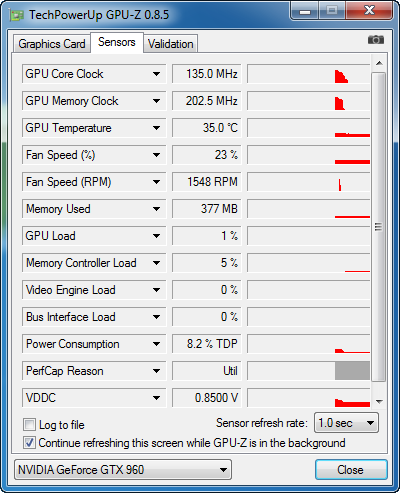Click the GPU Load value field

pos(207,236)
